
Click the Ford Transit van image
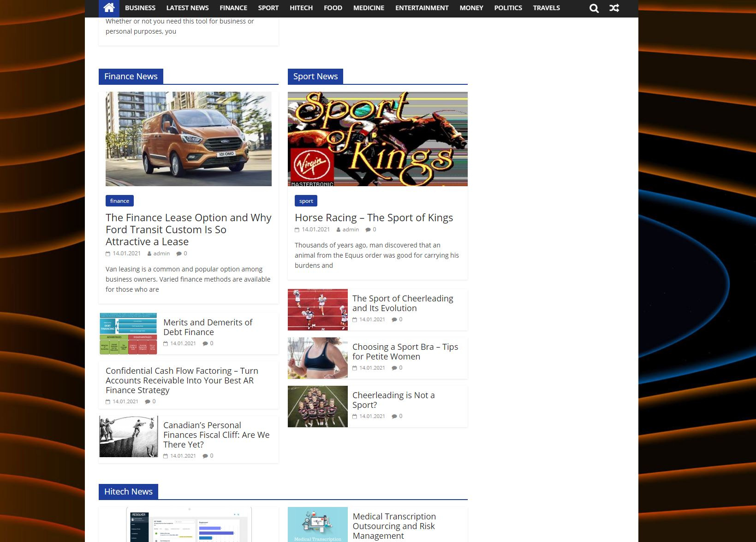189,139
